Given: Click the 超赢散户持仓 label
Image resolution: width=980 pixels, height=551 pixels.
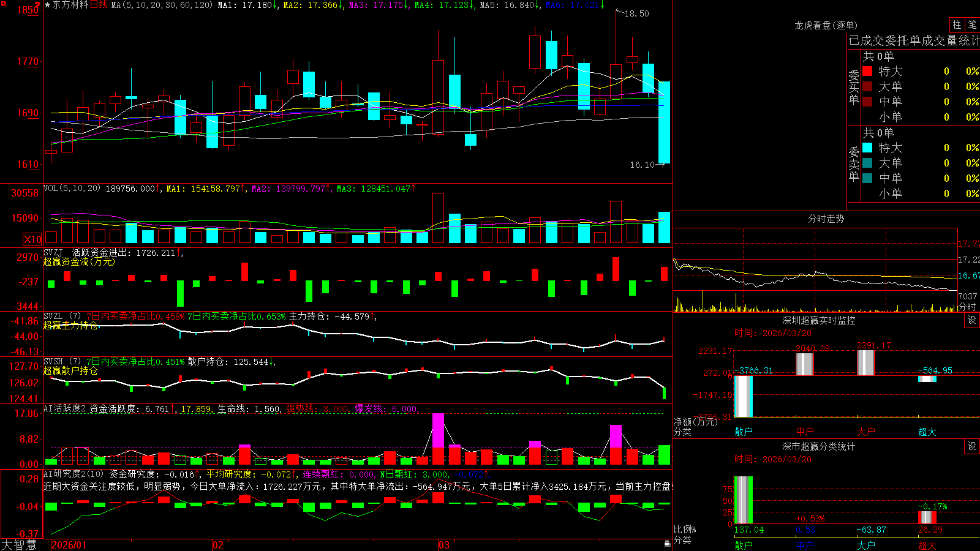Looking at the screenshot, I should click(70, 370).
